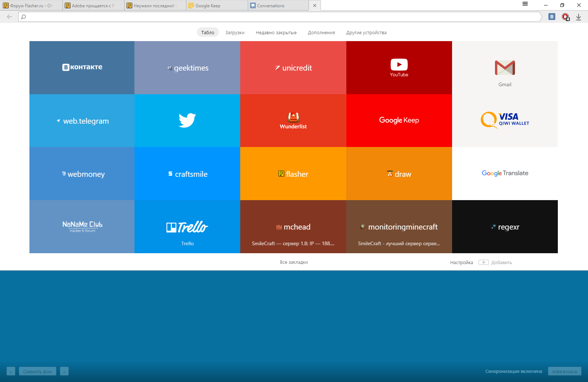Open the flasher tile
The height and width of the screenshot is (382, 588).
[x=293, y=174]
